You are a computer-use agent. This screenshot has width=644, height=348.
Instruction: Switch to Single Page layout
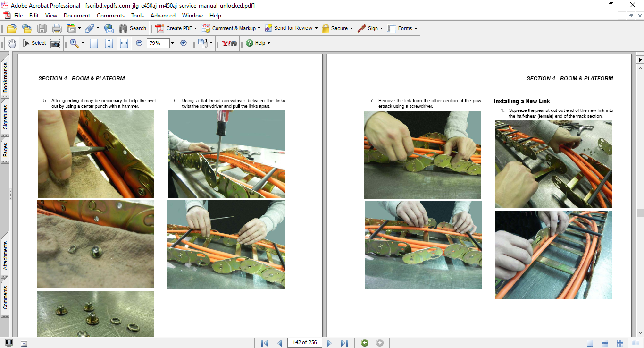click(x=590, y=343)
